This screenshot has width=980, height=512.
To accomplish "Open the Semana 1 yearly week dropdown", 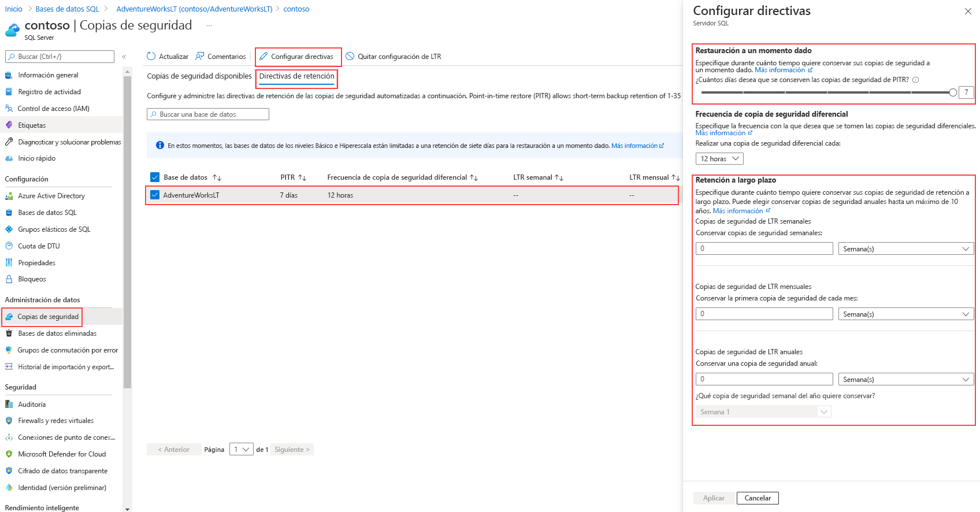I will click(763, 412).
